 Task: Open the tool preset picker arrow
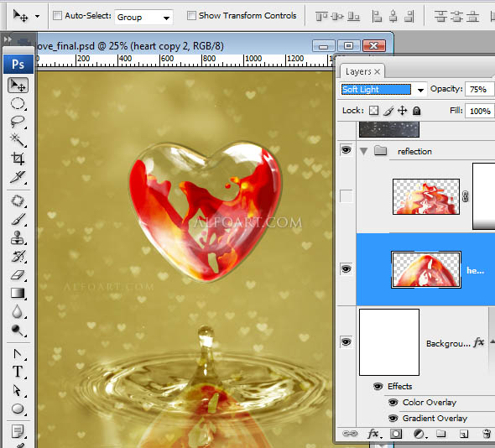37,16
